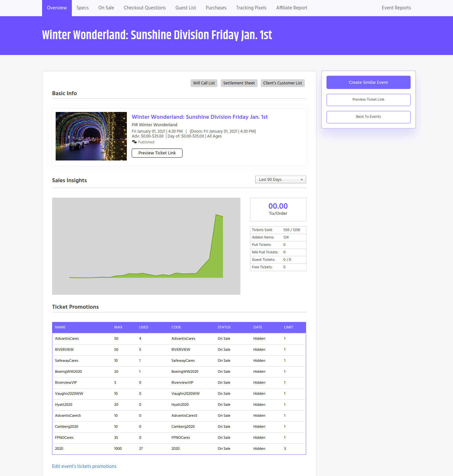
Task: Open the Client's Customer List
Action: click(282, 83)
